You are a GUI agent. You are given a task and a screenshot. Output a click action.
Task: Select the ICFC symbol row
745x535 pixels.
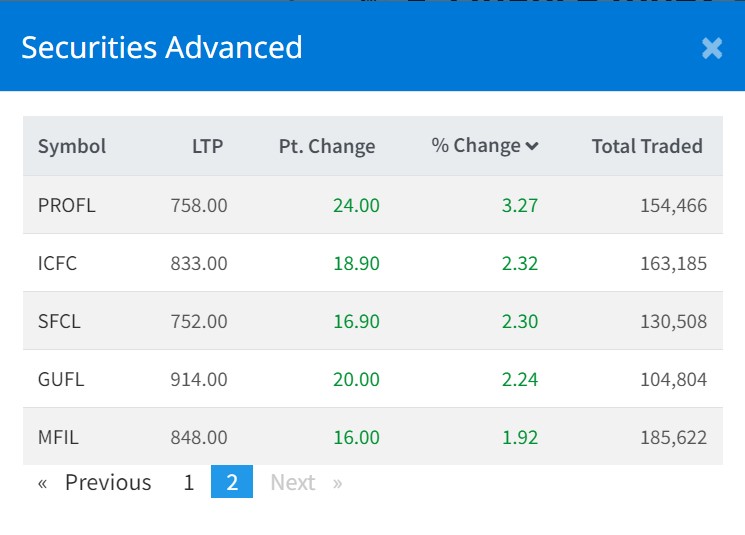[x=57, y=264]
